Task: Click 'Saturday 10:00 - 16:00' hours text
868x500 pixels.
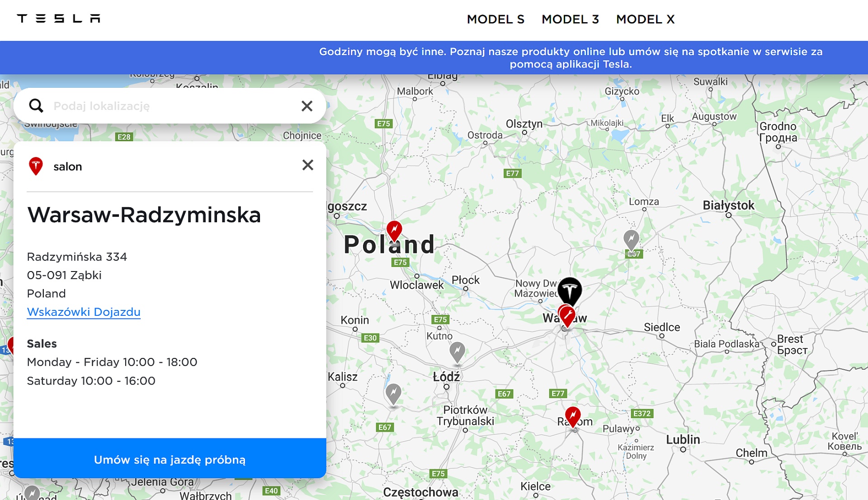Action: [91, 381]
